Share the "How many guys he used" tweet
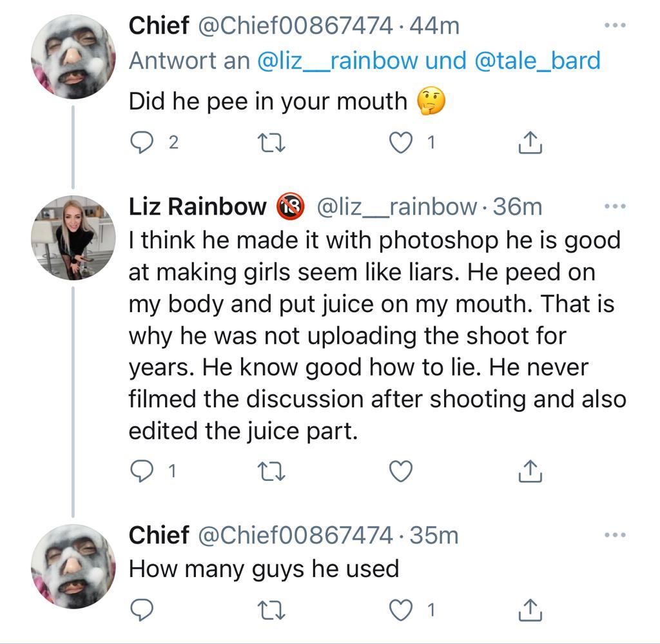The image size is (660, 644). [x=531, y=609]
